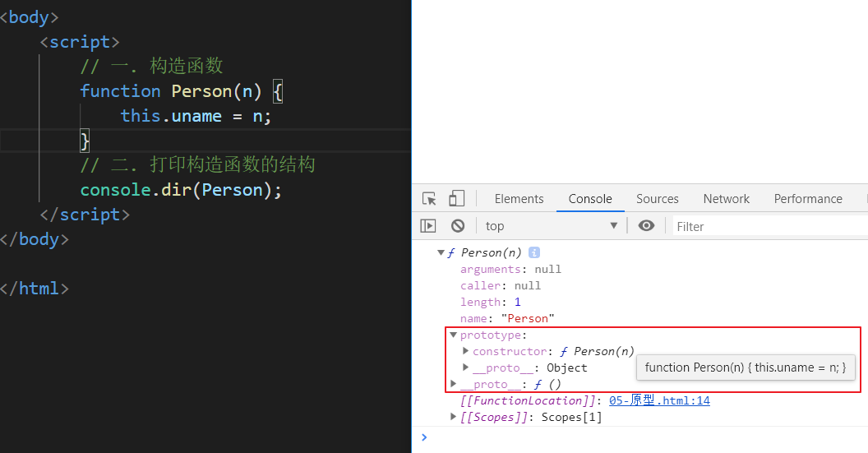Expand the constructor property
Viewport: 868px width, 453px height.
tap(465, 351)
